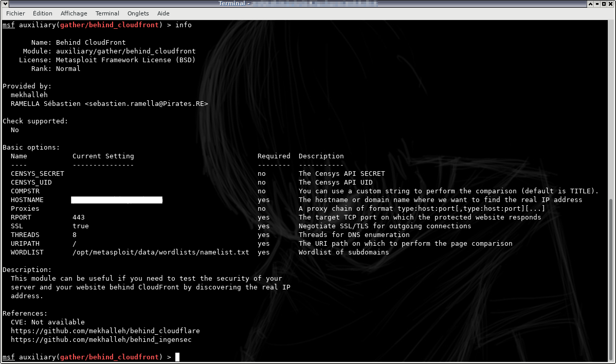This screenshot has width=616, height=364.
Task: Minimize the terminal window
Action: [x=597, y=4]
